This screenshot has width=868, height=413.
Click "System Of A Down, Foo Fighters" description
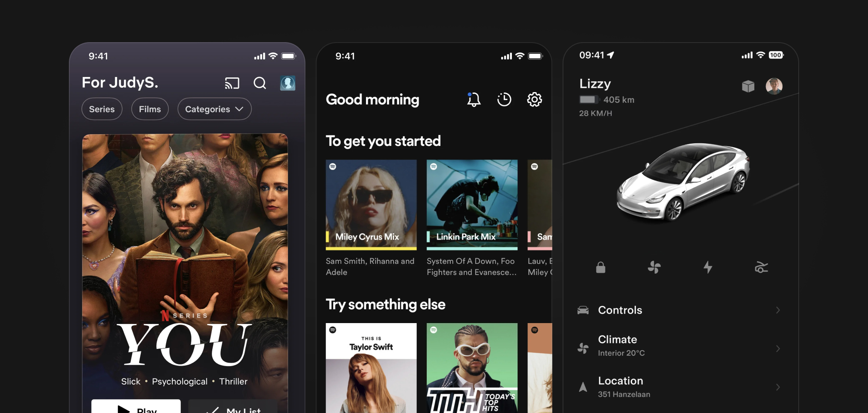click(x=471, y=267)
